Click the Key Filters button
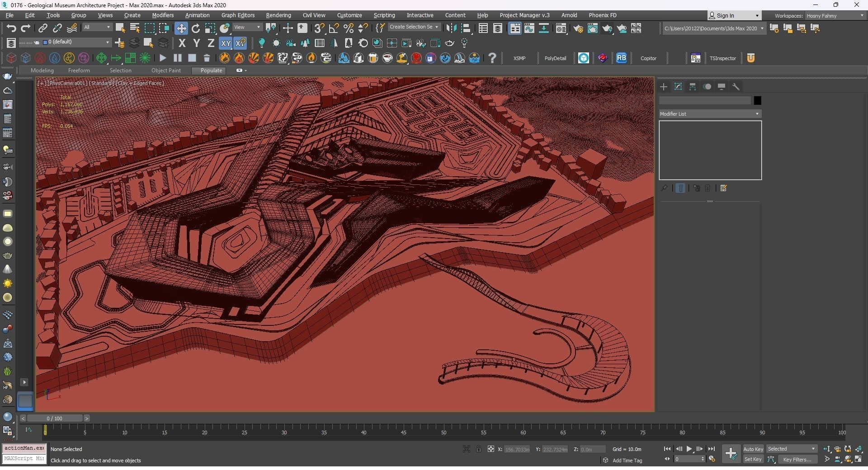The height and width of the screenshot is (470, 868). [797, 460]
